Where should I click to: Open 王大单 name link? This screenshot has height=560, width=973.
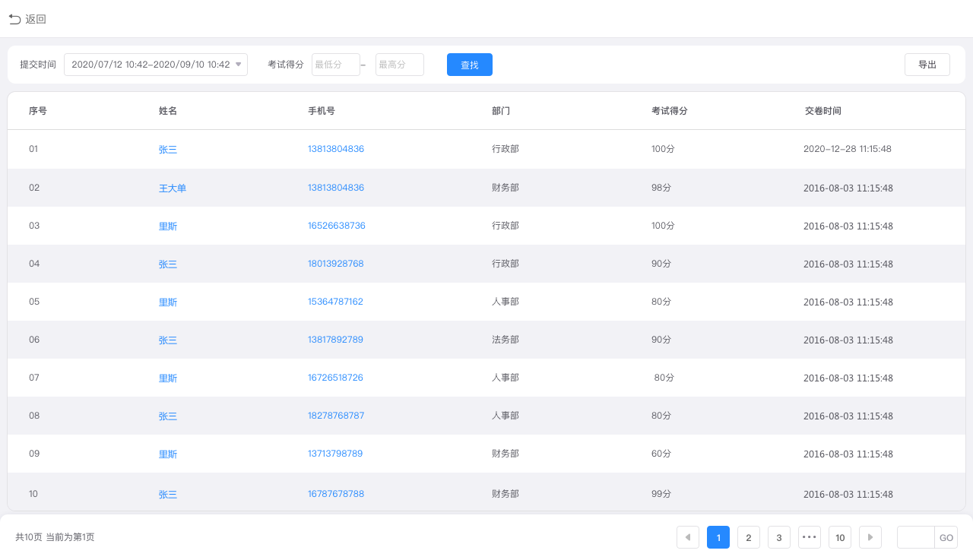[x=172, y=188]
